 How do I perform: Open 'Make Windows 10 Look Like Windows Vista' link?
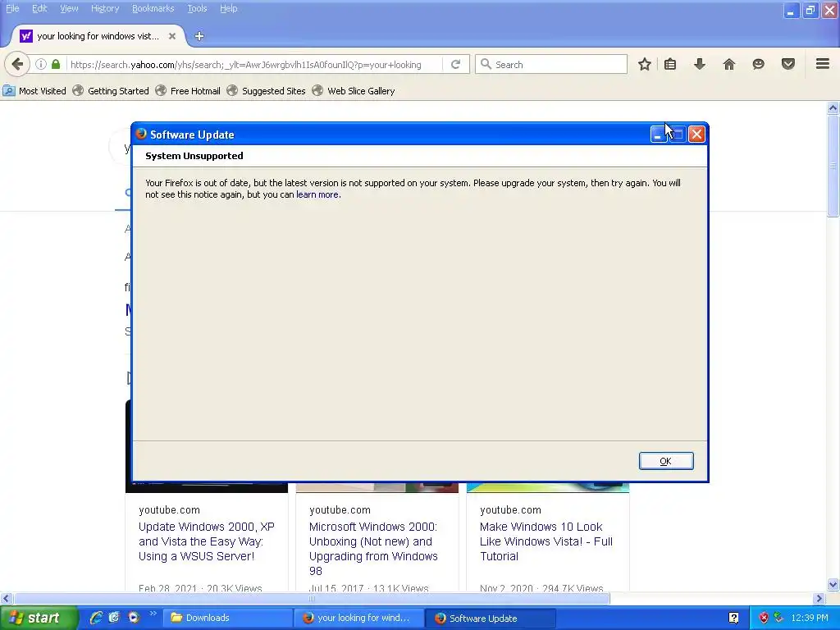pos(546,541)
